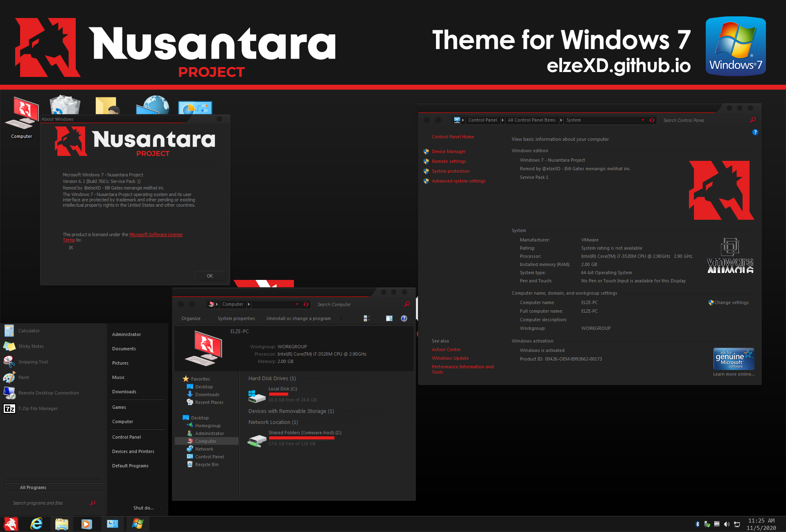Launch Internet Explorer from the taskbar
786x532 pixels.
coord(36,524)
